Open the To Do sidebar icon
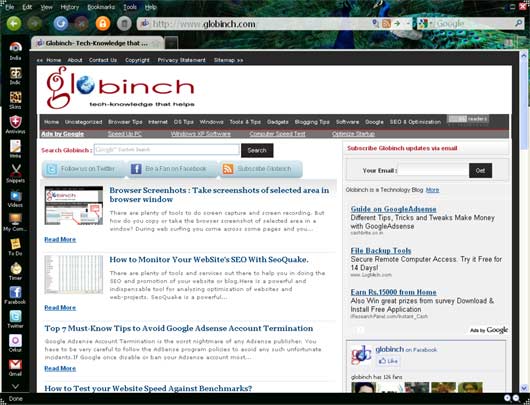530x405 pixels. pos(15,247)
